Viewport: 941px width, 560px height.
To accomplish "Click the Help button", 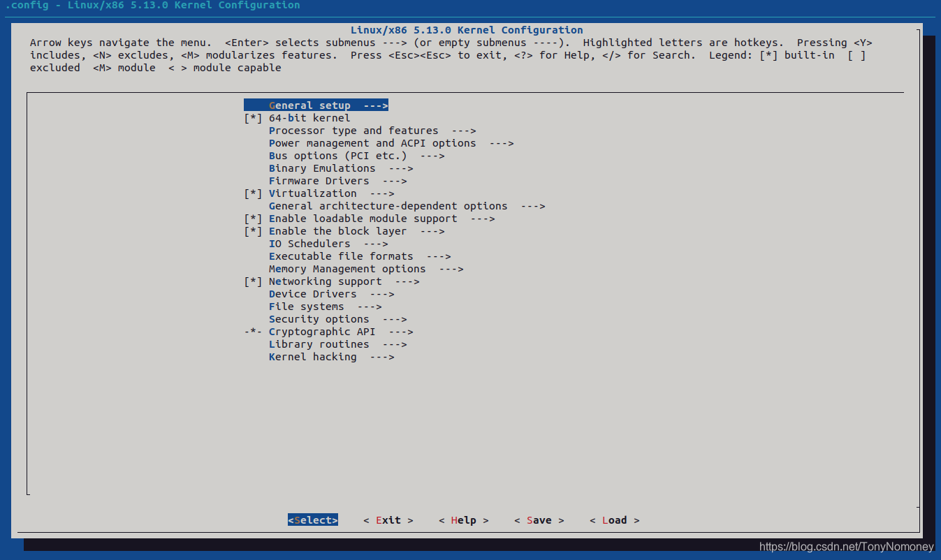I will click(464, 520).
